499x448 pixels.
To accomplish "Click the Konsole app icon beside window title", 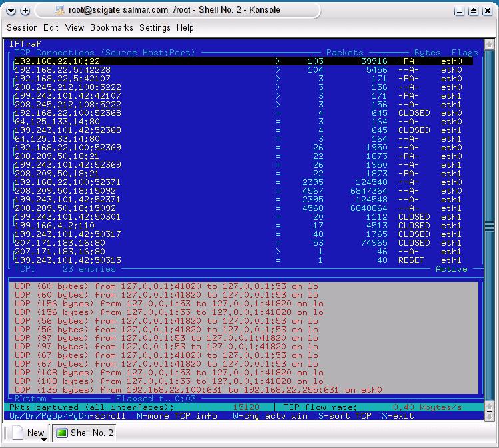I will click(60, 11).
